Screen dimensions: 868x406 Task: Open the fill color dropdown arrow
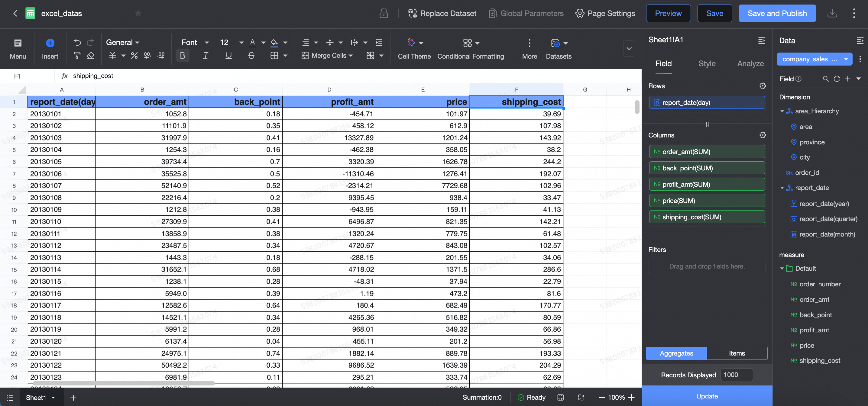[285, 43]
